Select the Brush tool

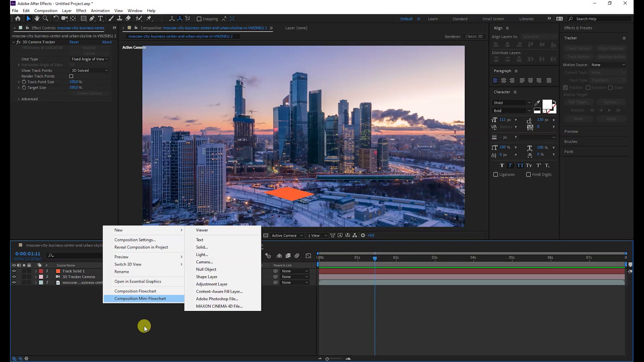(x=111, y=19)
